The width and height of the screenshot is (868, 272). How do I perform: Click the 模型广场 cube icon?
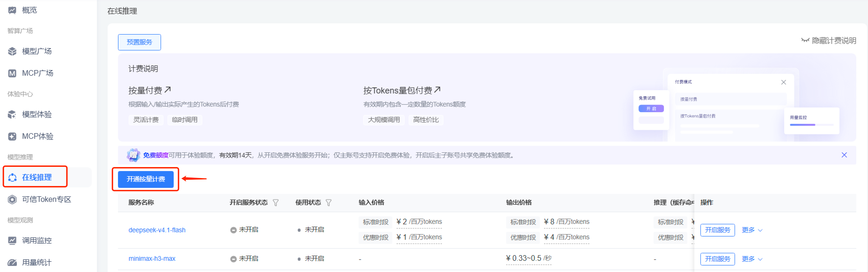[12, 51]
